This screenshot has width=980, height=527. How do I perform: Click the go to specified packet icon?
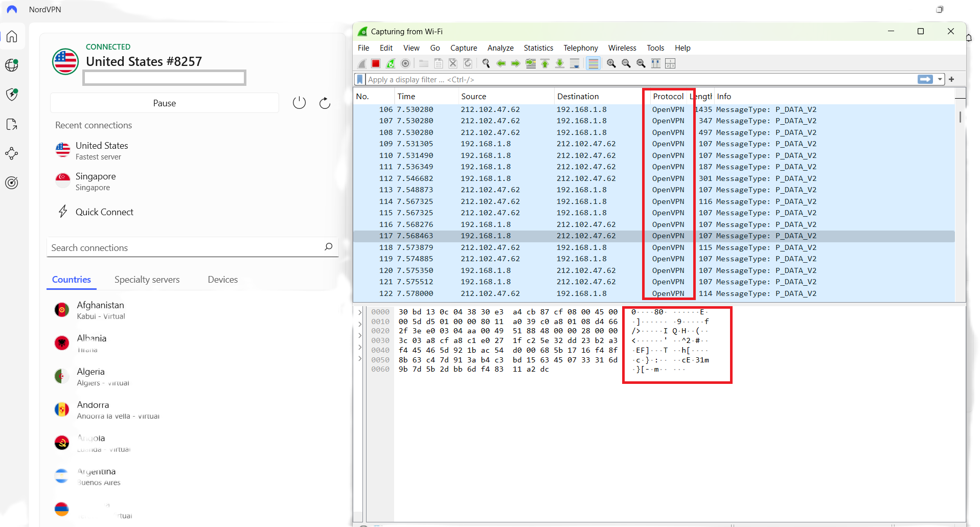531,63
